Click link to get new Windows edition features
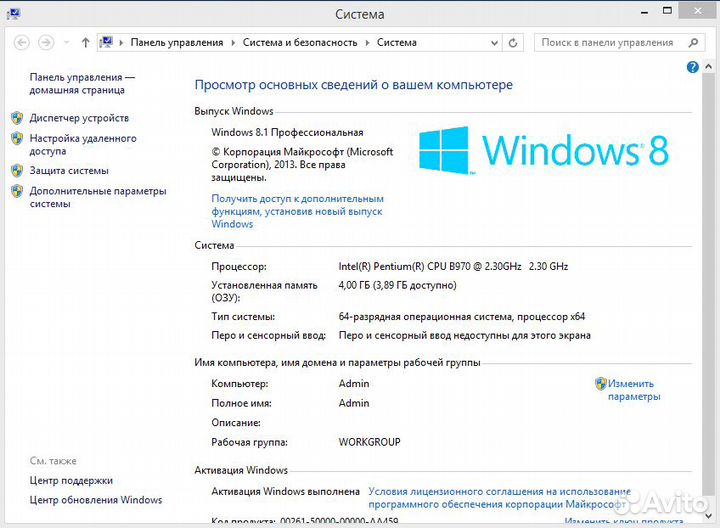The height and width of the screenshot is (528, 720). 297,211
